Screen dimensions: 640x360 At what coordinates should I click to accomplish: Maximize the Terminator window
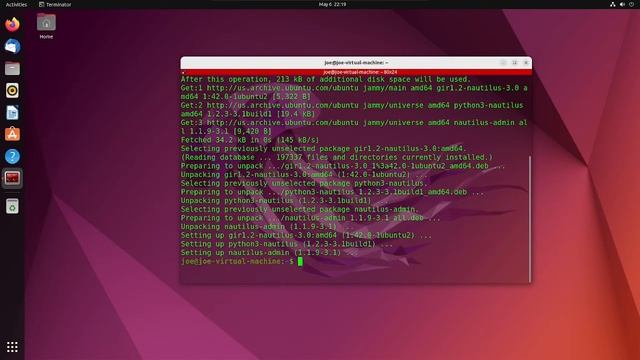[x=515, y=63]
